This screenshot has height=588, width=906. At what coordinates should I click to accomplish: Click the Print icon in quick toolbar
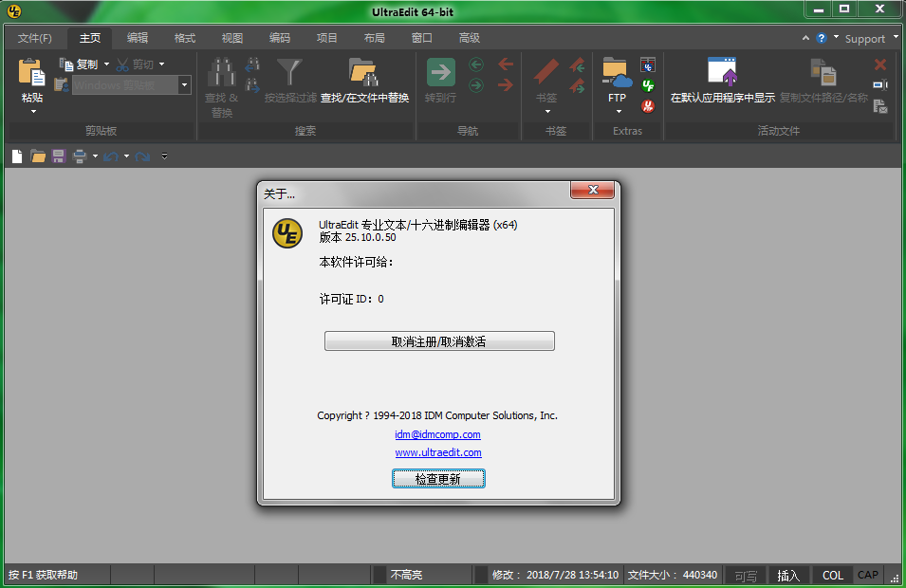tap(80, 156)
